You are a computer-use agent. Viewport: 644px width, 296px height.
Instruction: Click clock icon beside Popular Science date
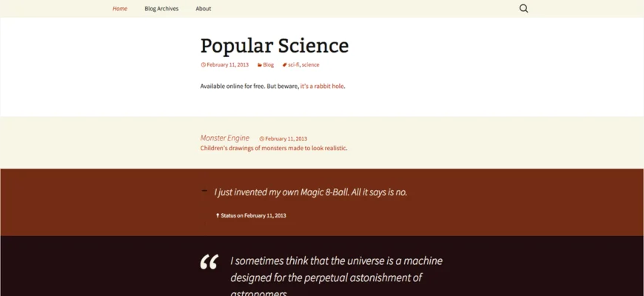click(203, 65)
